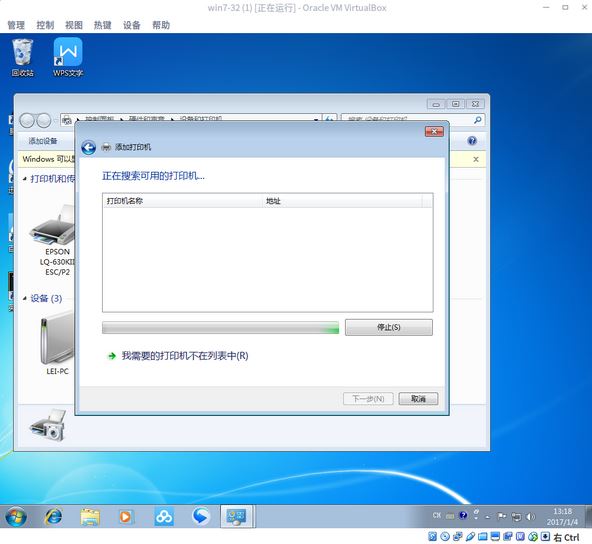592x544 pixels.
Task: Click the network tray icon
Action: pos(516,516)
